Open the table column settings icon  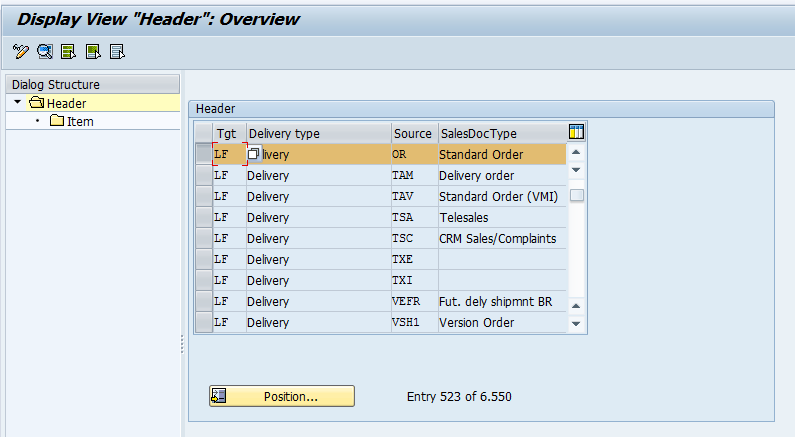[576, 132]
